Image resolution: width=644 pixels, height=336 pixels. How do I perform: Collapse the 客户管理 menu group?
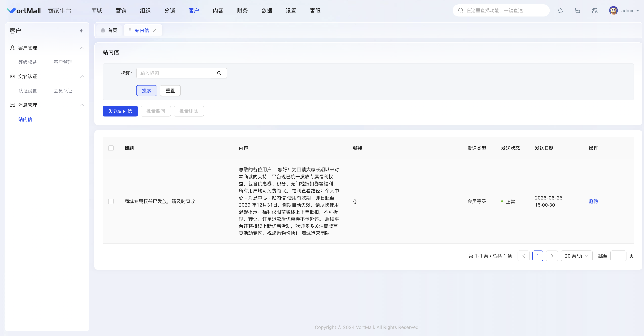(x=82, y=48)
